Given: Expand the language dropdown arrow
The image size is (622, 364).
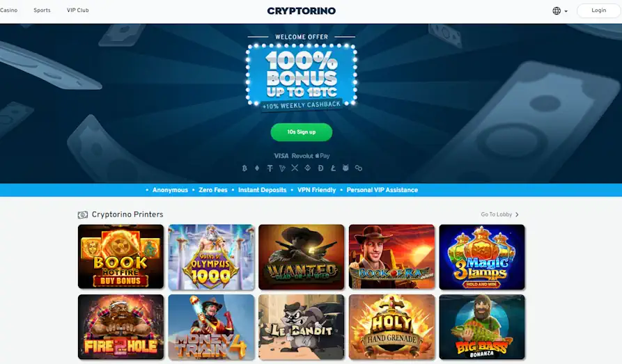Looking at the screenshot, I should pyautogui.click(x=566, y=11).
